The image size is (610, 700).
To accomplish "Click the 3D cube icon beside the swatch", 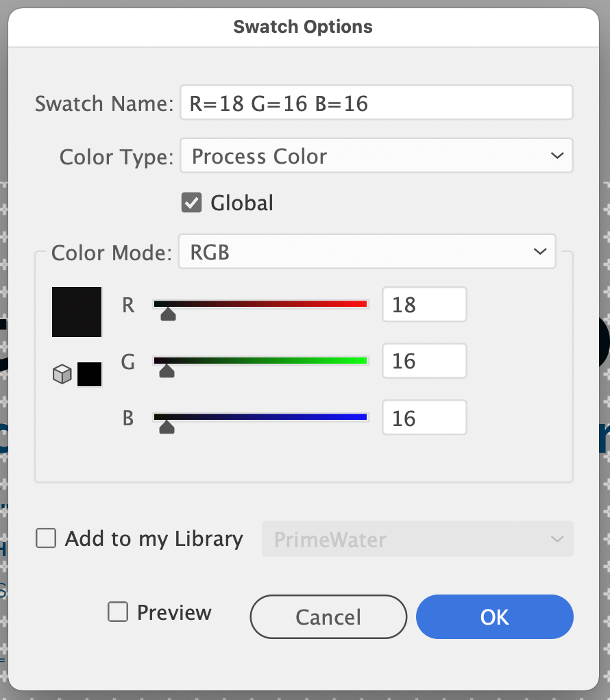I will 62,374.
